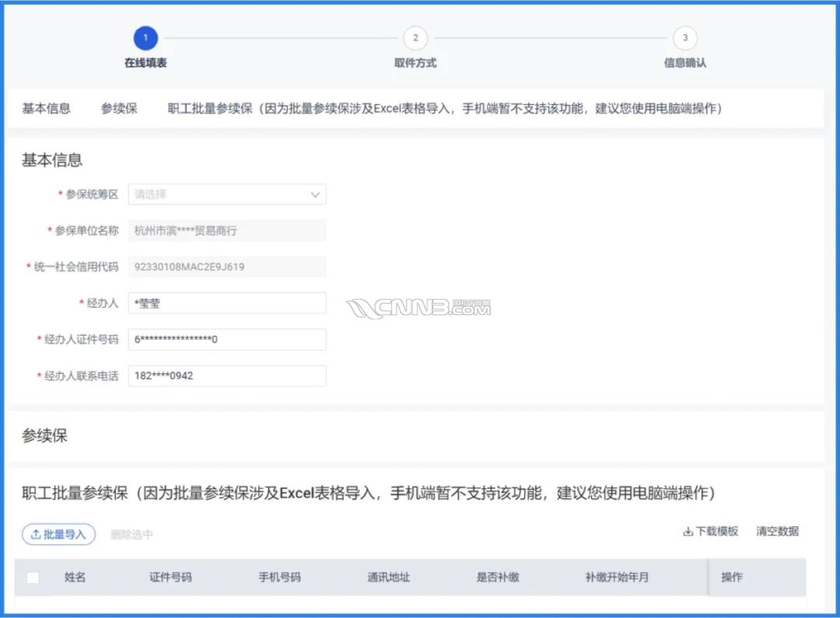Click the 参保单位名称 disabled field
This screenshot has width=840, height=618.
pos(226,231)
